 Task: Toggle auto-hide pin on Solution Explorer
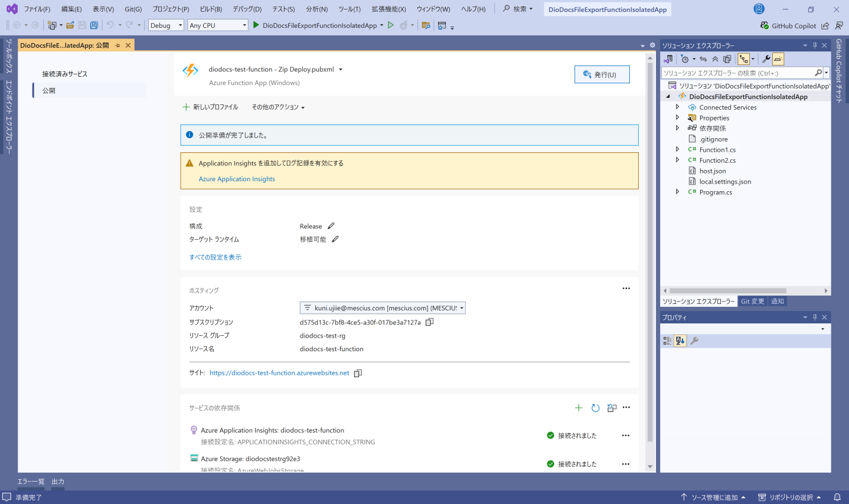tap(815, 45)
